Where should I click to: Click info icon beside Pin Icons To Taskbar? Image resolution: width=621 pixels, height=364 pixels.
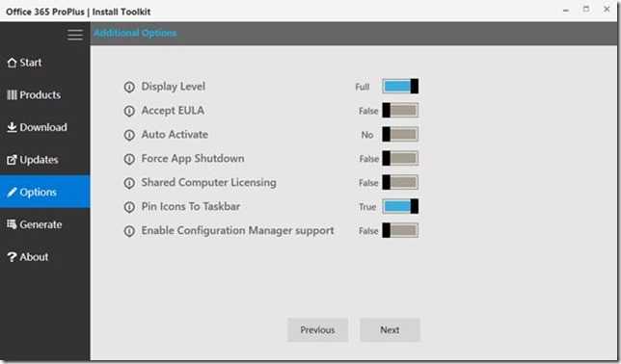[x=129, y=207]
